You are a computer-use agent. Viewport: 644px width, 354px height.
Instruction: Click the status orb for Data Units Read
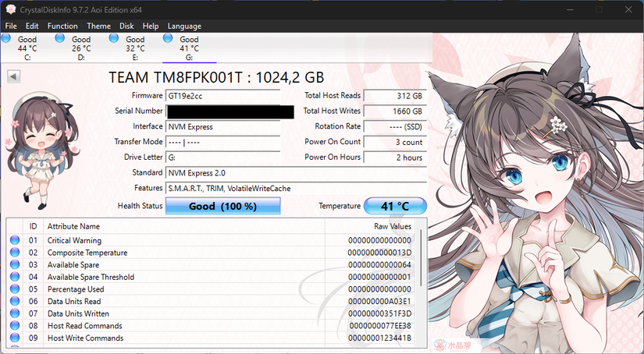coord(15,301)
